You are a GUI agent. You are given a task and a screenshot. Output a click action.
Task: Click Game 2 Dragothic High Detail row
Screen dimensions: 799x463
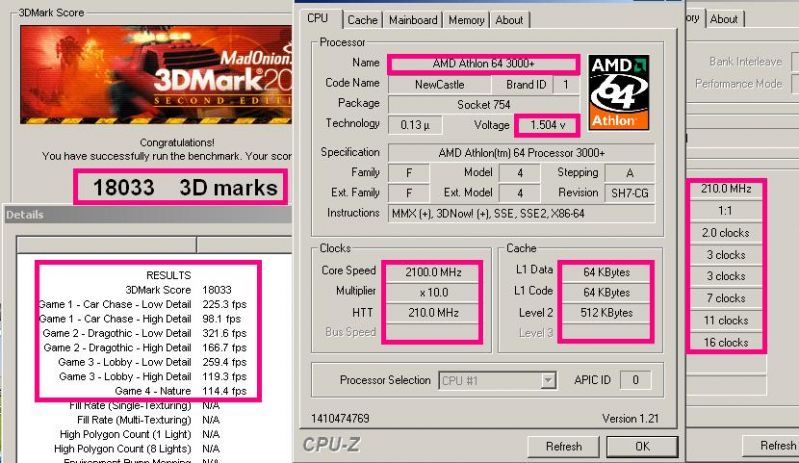click(145, 348)
